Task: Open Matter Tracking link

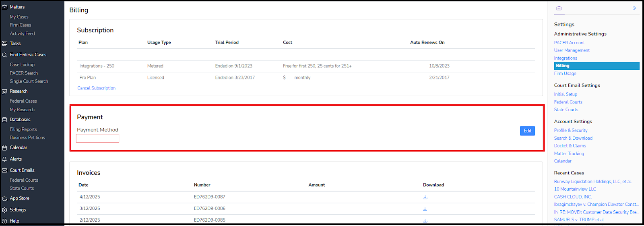Action: pos(569,153)
